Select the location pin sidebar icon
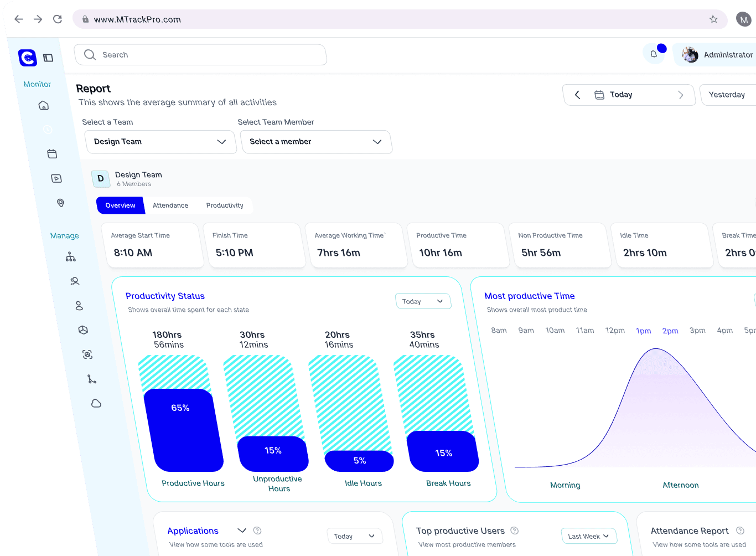756x556 pixels. coord(61,203)
